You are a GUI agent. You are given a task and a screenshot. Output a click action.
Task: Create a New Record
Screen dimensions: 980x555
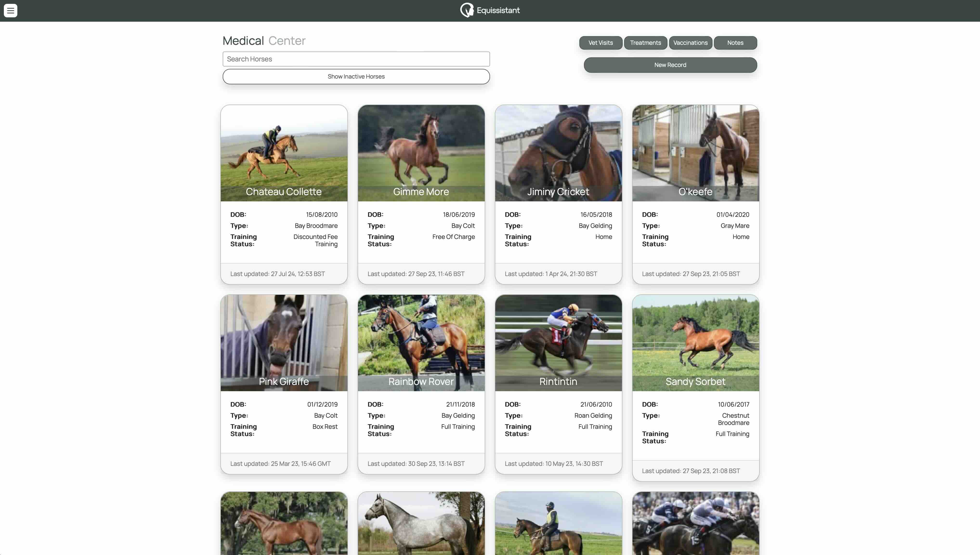[x=670, y=65]
